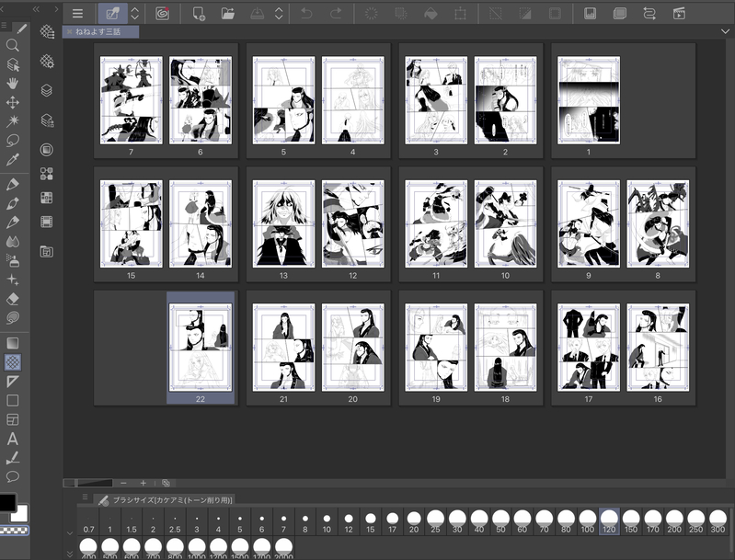This screenshot has height=560, width=735.
Task: Save the document
Action: 257,14
